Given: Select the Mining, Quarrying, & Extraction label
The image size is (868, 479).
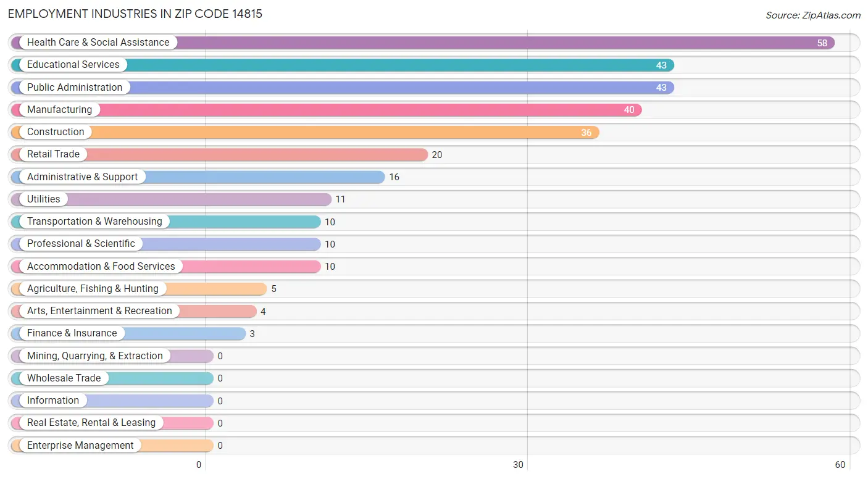Looking at the screenshot, I should [x=95, y=356].
